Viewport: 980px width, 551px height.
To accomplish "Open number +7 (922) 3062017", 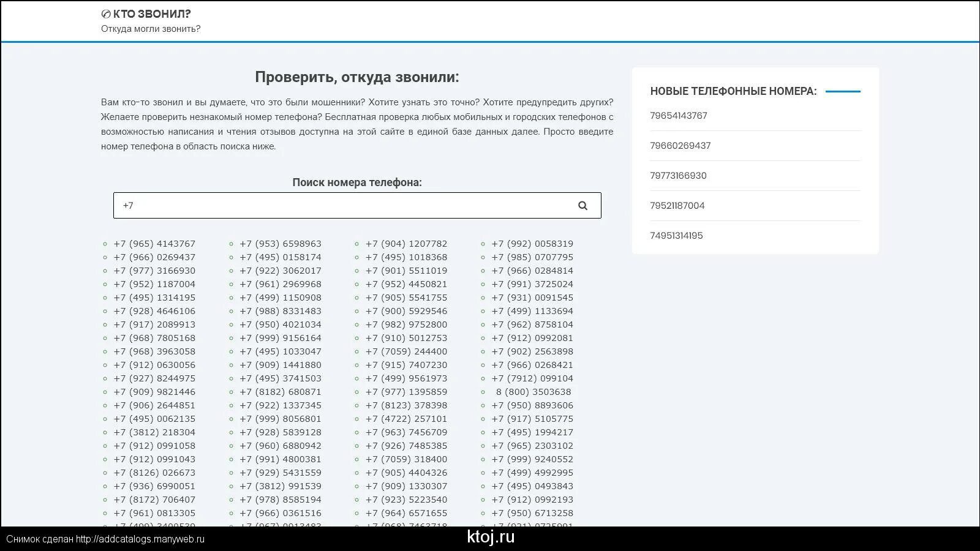I will click(x=281, y=271).
